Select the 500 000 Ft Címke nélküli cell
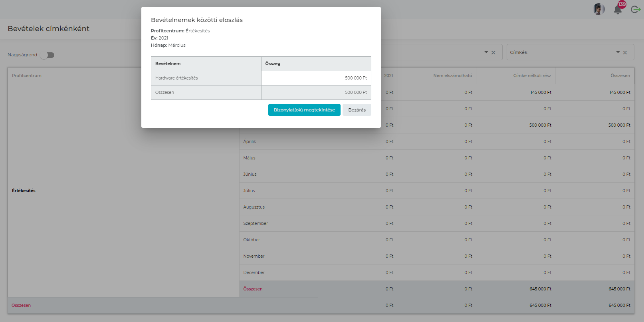The height and width of the screenshot is (322, 644). (x=540, y=125)
